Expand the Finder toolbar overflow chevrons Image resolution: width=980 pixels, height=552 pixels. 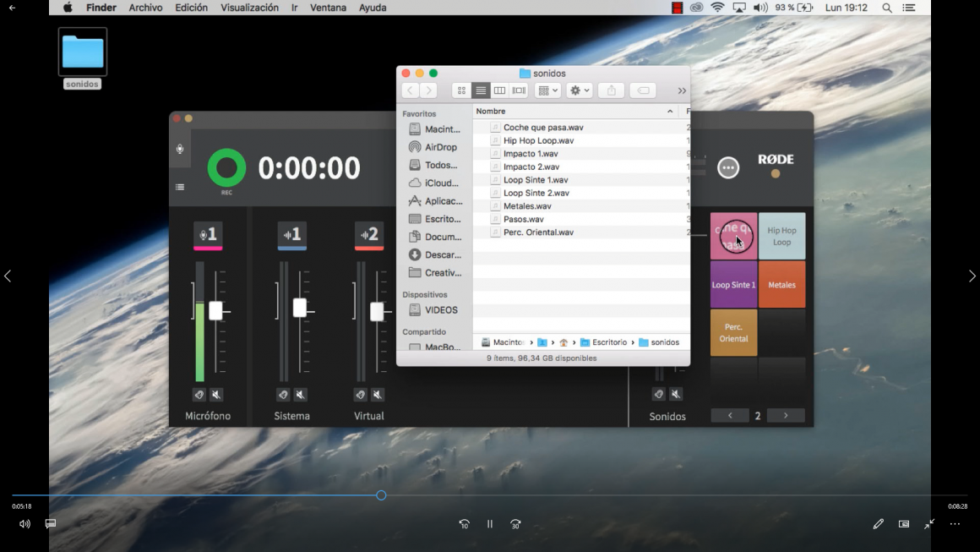pyautogui.click(x=681, y=91)
